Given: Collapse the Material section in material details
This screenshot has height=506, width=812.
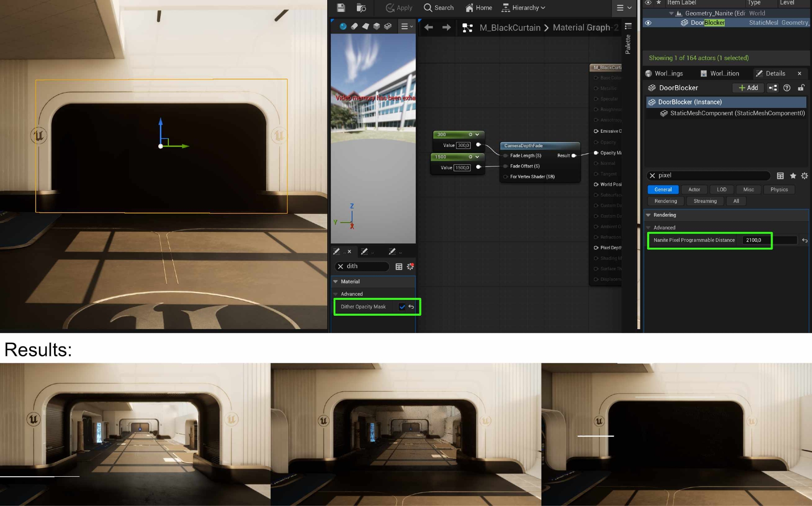Looking at the screenshot, I should (x=336, y=282).
